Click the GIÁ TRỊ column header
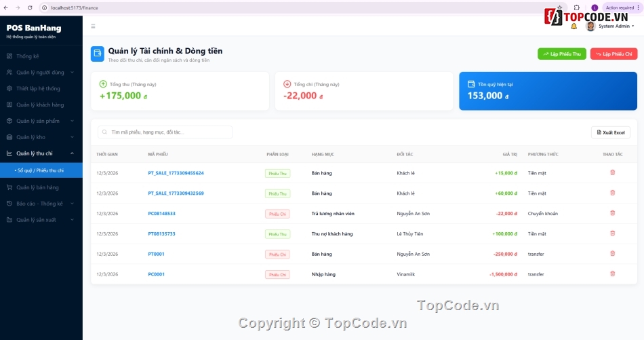Viewport: 644px width, 340px height. (x=510, y=154)
